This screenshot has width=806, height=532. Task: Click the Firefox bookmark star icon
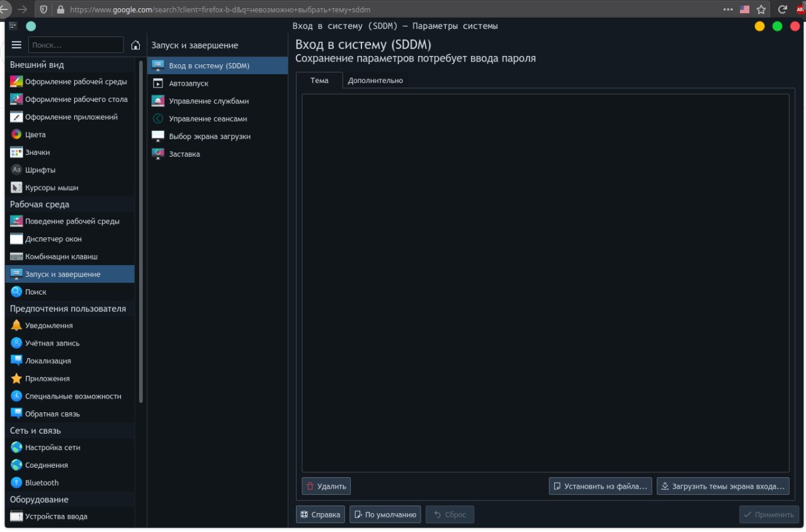tap(761, 9)
